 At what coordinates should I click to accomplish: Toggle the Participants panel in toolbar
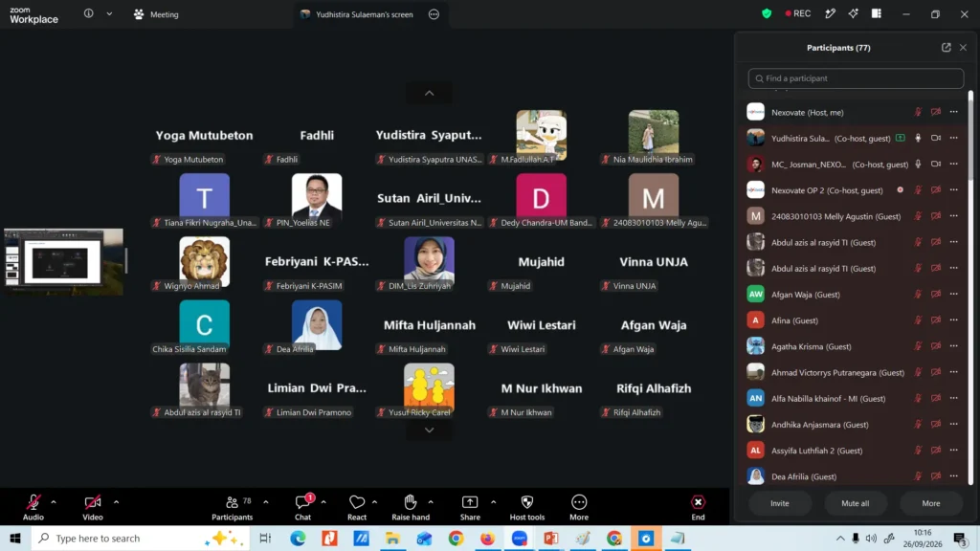pyautogui.click(x=232, y=507)
